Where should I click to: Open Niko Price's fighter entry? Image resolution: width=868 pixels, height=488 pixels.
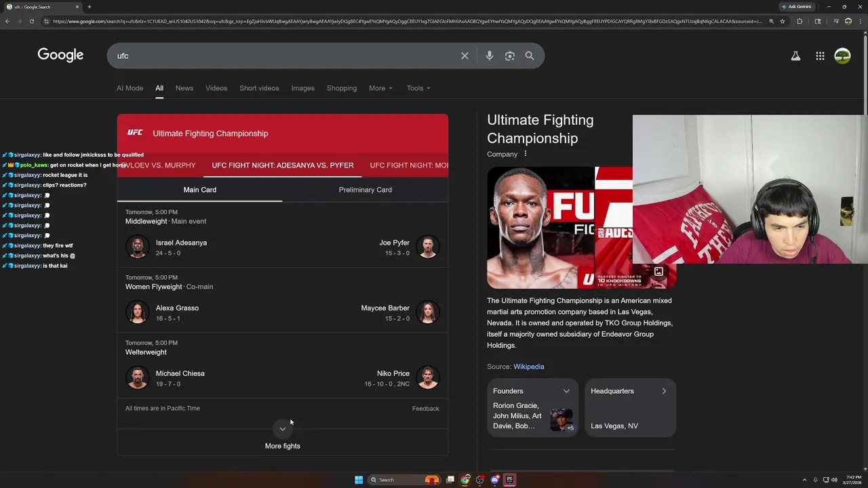pyautogui.click(x=402, y=378)
